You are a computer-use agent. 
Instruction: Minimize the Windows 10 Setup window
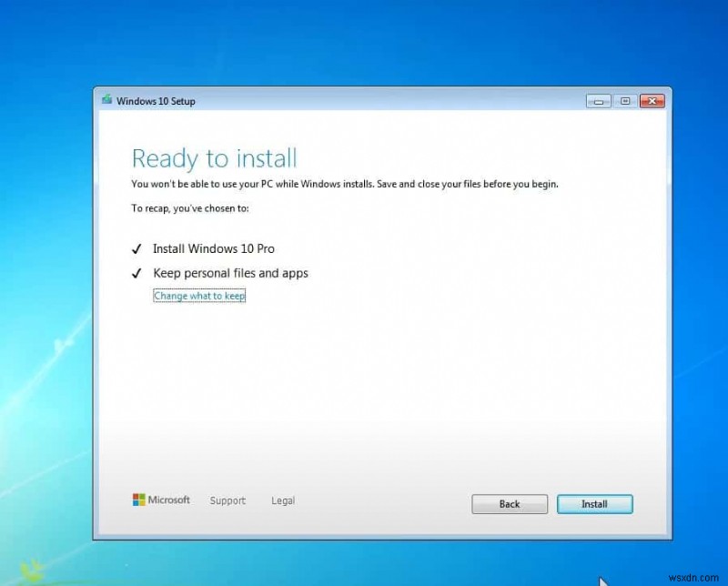pos(598,101)
